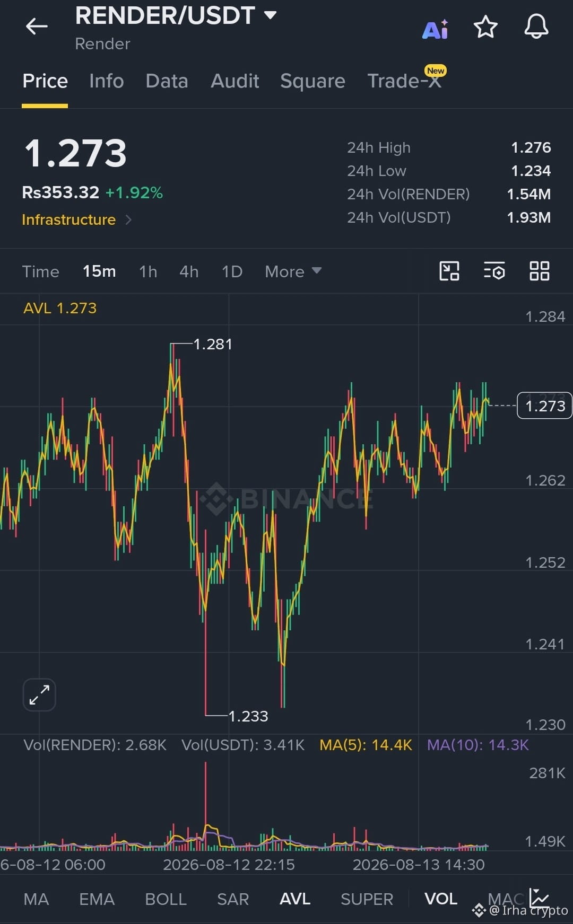This screenshot has height=924, width=573.
Task: Click the +1.92% change percentage
Action: click(134, 192)
